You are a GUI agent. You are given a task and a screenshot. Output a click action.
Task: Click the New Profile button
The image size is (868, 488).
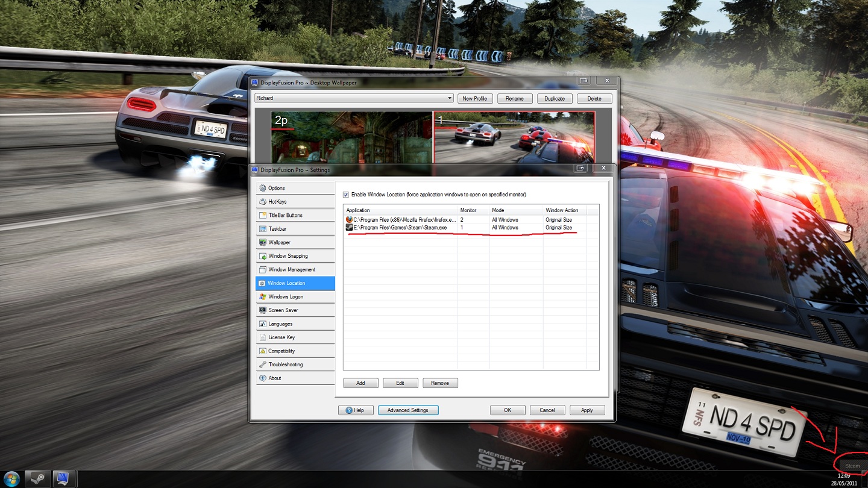point(475,98)
